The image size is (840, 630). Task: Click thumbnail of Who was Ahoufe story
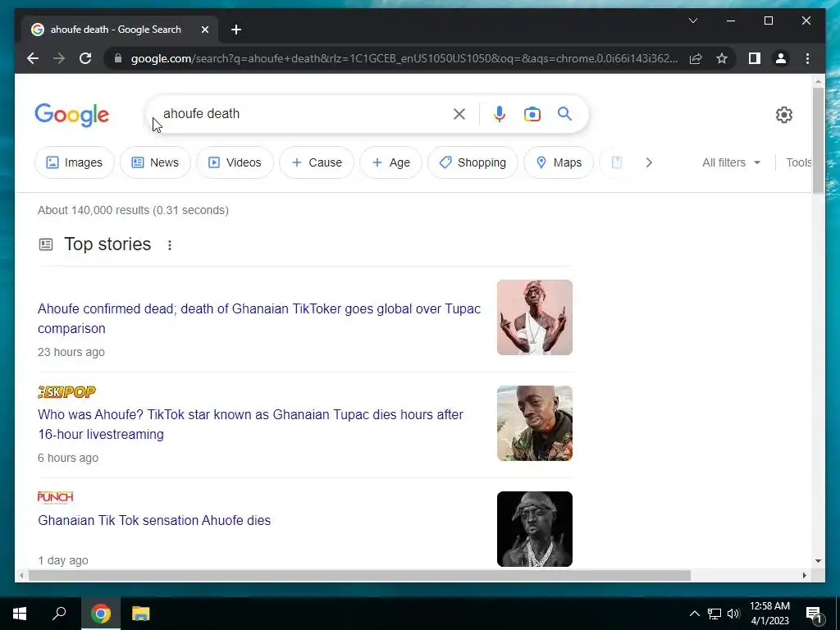click(535, 423)
